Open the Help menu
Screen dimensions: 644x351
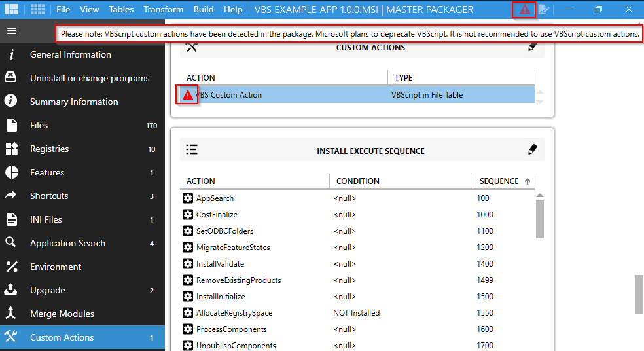pos(233,9)
